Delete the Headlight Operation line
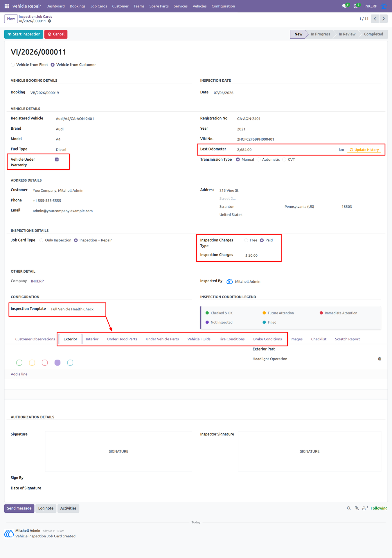 click(380, 359)
